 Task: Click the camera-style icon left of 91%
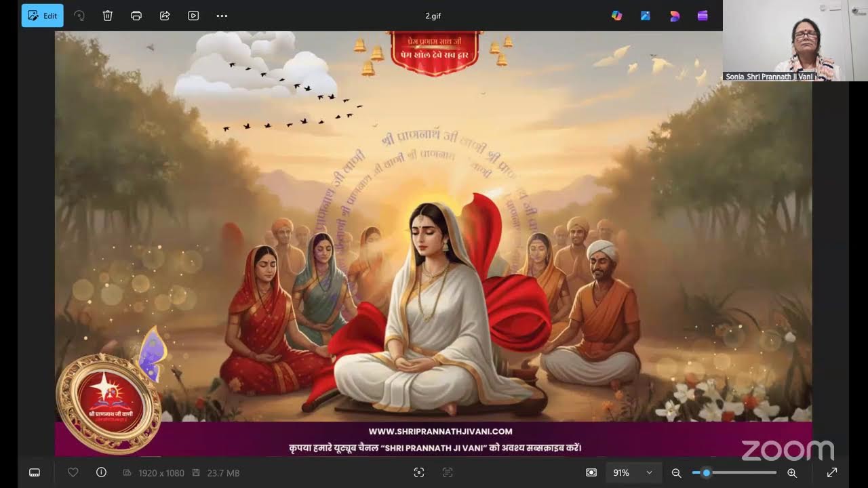pos(591,472)
